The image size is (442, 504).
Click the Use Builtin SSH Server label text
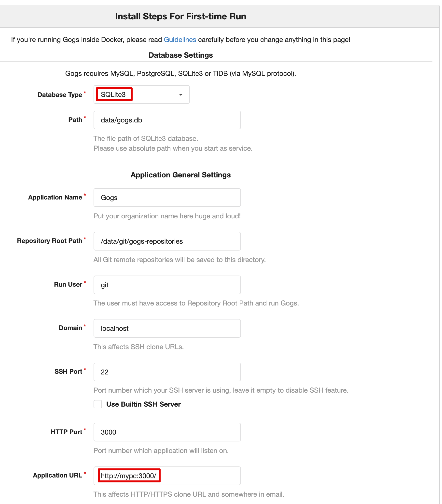pyautogui.click(x=143, y=404)
